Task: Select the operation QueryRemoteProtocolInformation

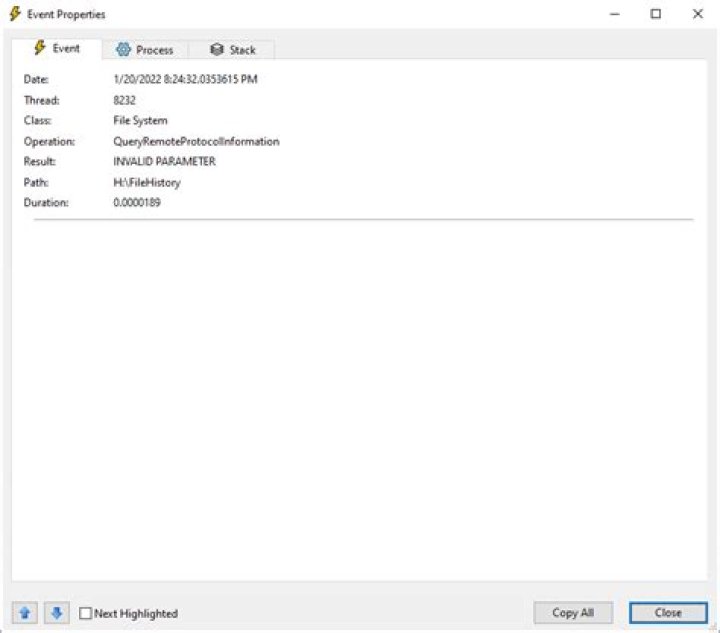Action: click(196, 141)
